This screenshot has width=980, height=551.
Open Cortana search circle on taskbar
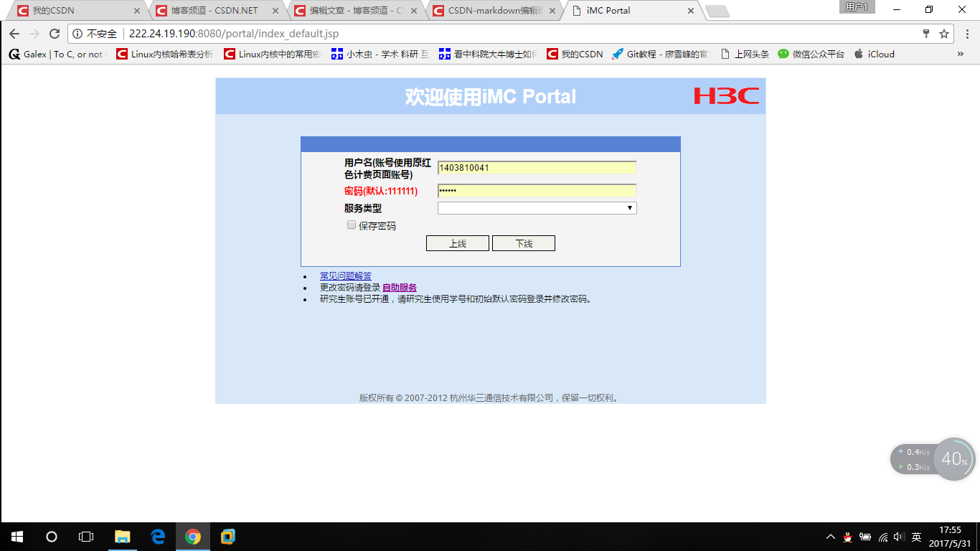[x=52, y=537]
